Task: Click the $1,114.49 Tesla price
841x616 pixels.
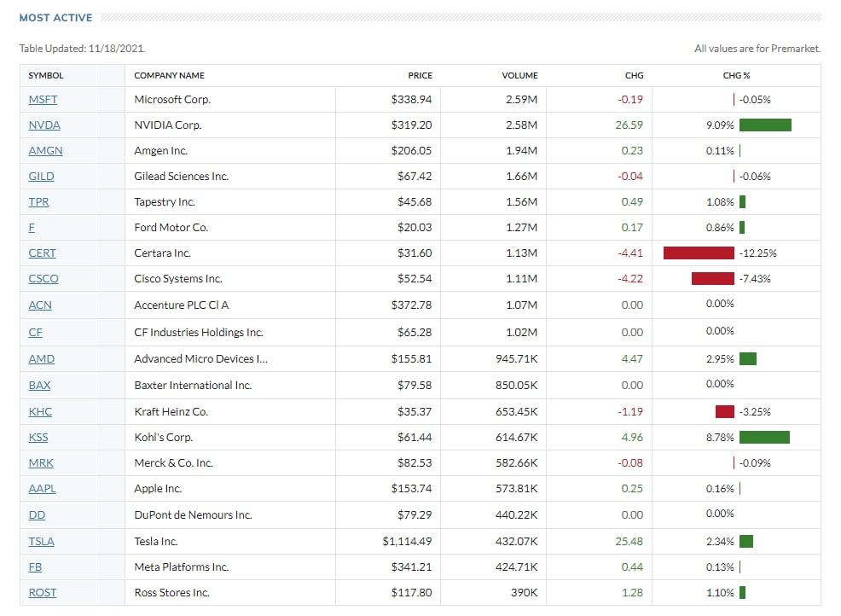Action: tap(407, 542)
